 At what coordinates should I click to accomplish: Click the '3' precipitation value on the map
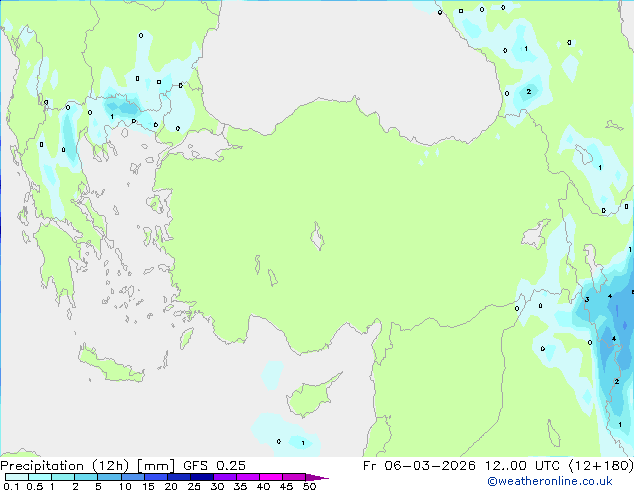[x=587, y=300]
